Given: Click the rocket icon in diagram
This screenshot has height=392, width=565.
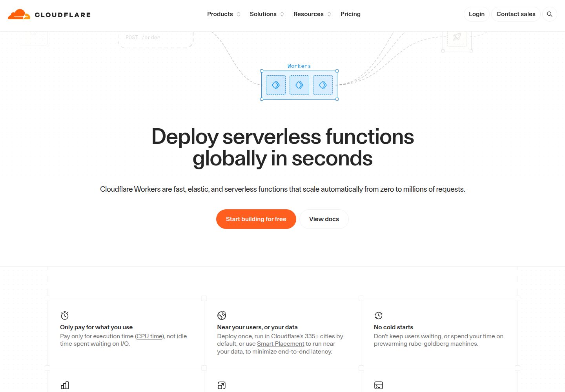Looking at the screenshot, I should coord(457,37).
